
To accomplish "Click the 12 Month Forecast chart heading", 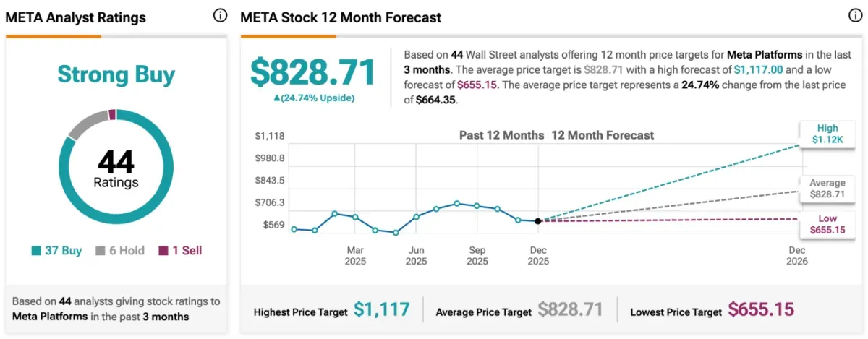I will 603,135.
